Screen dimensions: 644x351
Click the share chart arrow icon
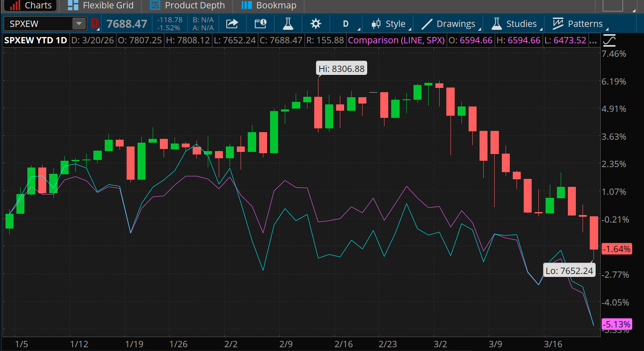tap(232, 24)
